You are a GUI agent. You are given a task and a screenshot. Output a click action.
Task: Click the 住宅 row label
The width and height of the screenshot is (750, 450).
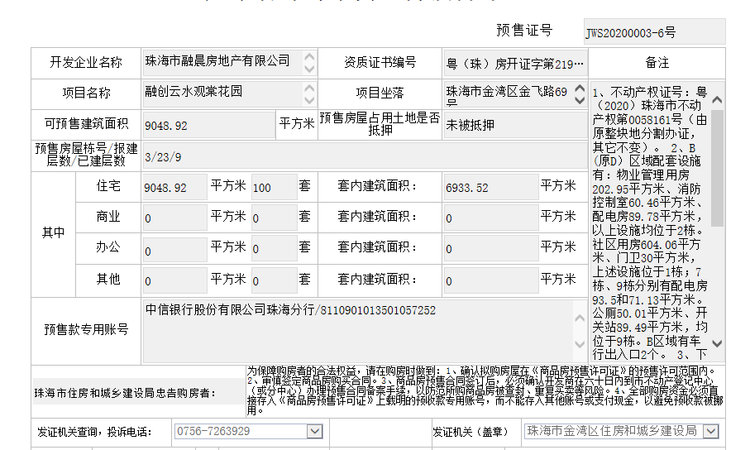[x=108, y=186]
